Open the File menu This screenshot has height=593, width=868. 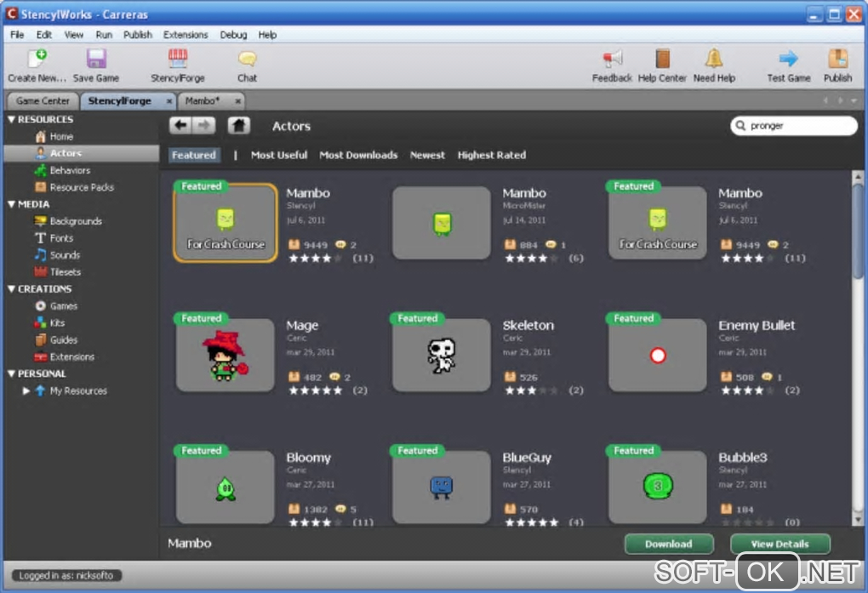17,35
